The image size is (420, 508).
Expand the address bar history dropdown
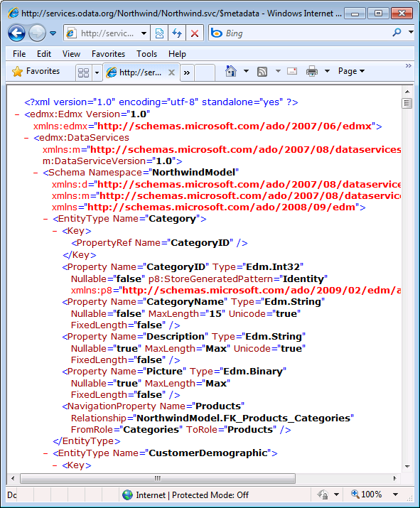(144, 33)
